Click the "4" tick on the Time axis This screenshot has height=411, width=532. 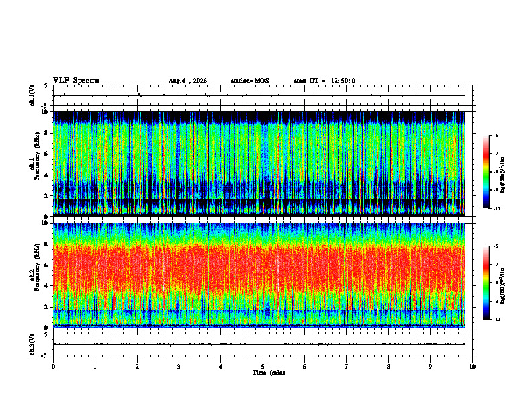click(221, 367)
